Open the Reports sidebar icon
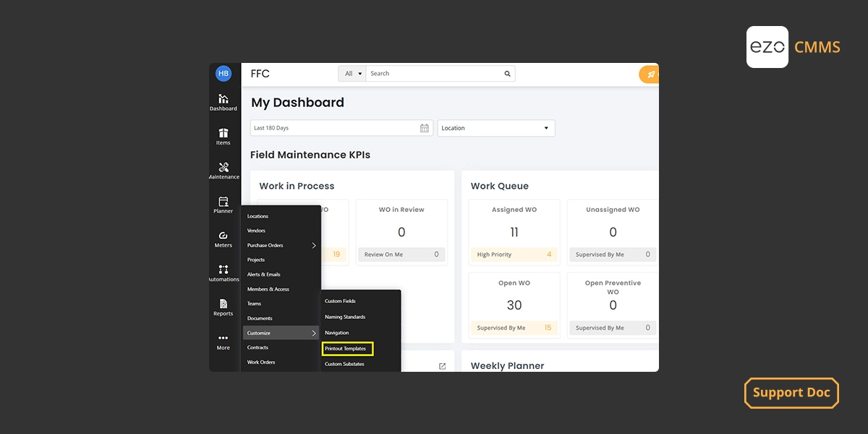868x434 pixels. point(223,307)
